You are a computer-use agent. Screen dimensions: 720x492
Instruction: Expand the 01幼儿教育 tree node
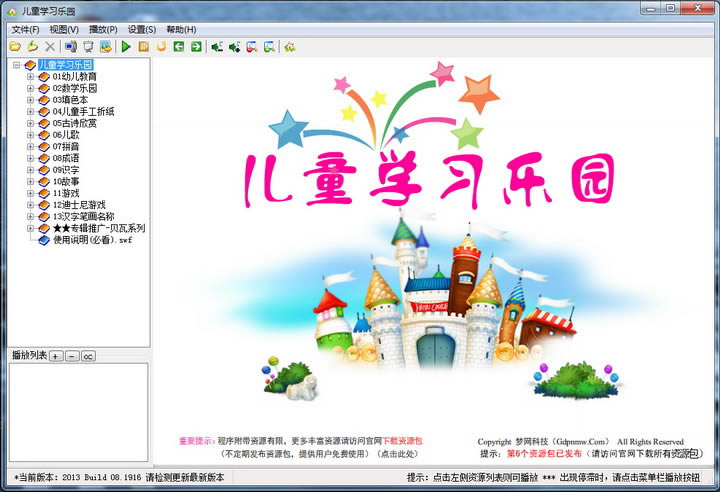(30, 77)
